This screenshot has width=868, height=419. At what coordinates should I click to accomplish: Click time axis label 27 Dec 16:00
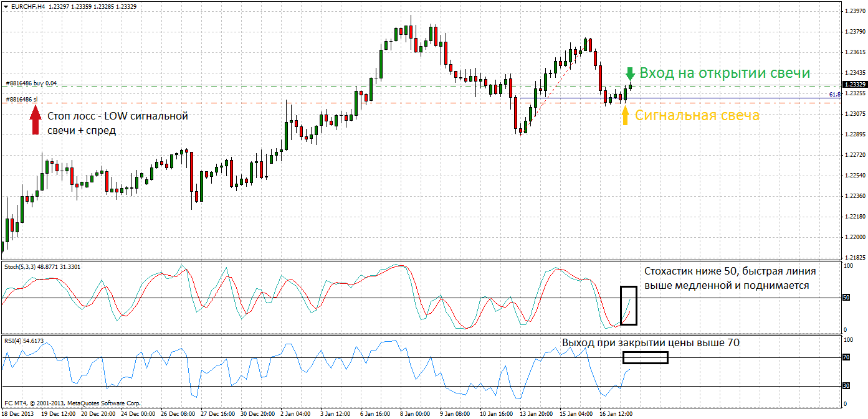coord(218,413)
